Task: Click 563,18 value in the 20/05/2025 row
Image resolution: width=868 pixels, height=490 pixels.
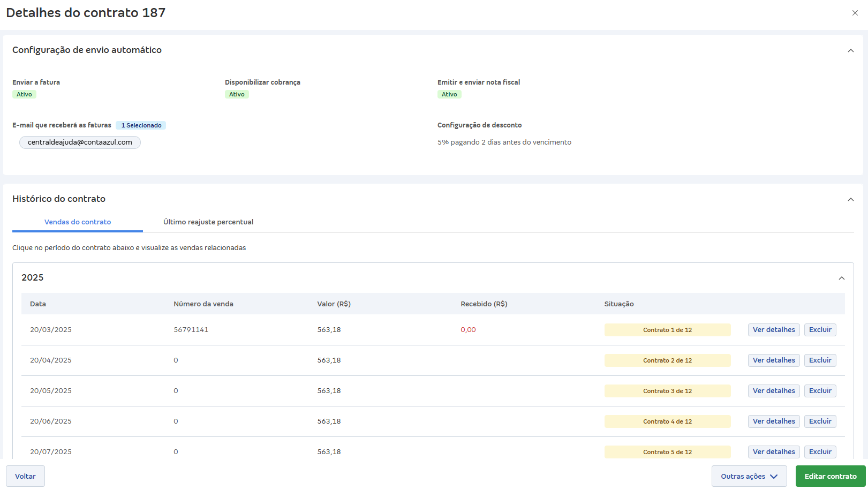Action: click(329, 391)
